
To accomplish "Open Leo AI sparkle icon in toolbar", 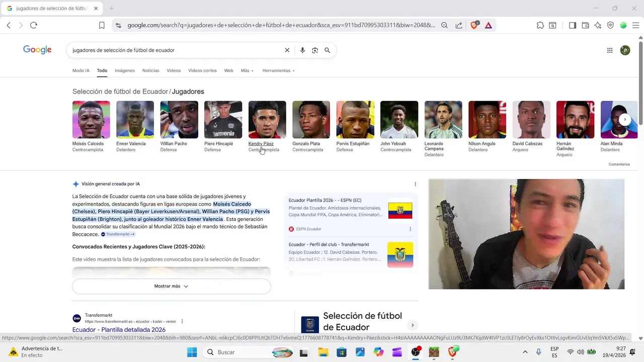I will click(598, 25).
